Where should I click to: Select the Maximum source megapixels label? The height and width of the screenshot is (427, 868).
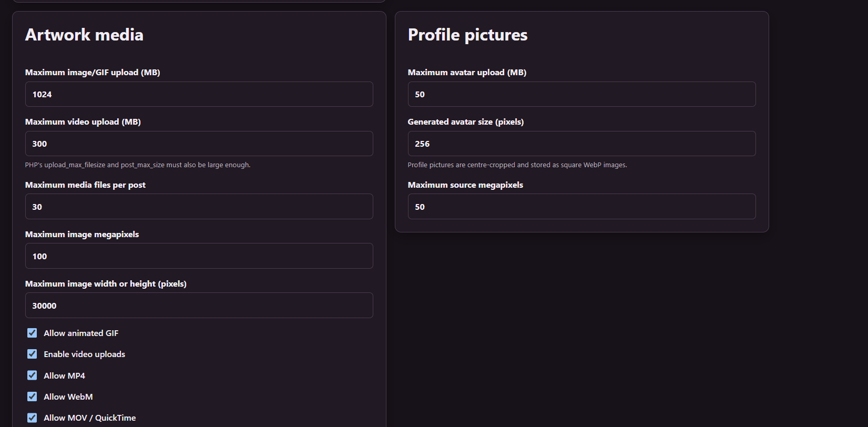point(465,185)
